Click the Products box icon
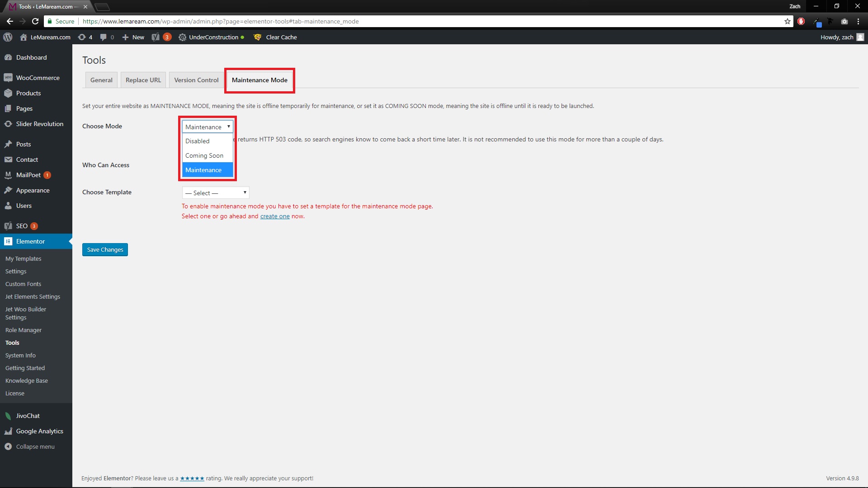The width and height of the screenshot is (868, 488). [x=8, y=93]
